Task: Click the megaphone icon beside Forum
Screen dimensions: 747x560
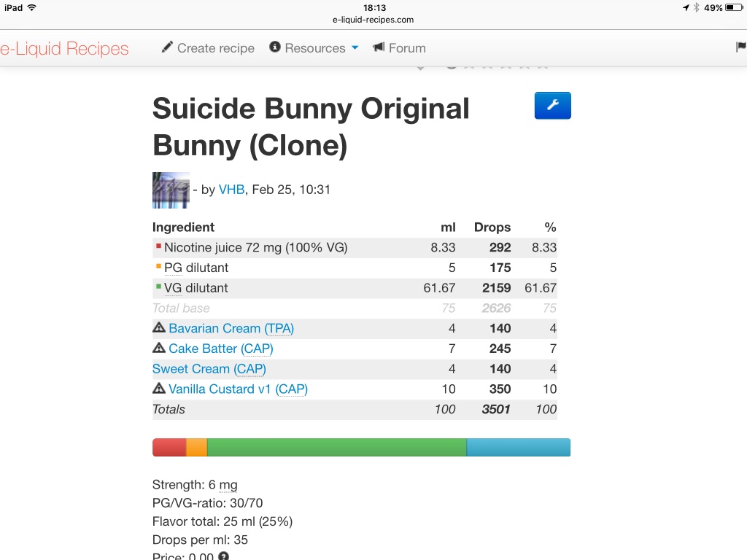Action: click(379, 47)
